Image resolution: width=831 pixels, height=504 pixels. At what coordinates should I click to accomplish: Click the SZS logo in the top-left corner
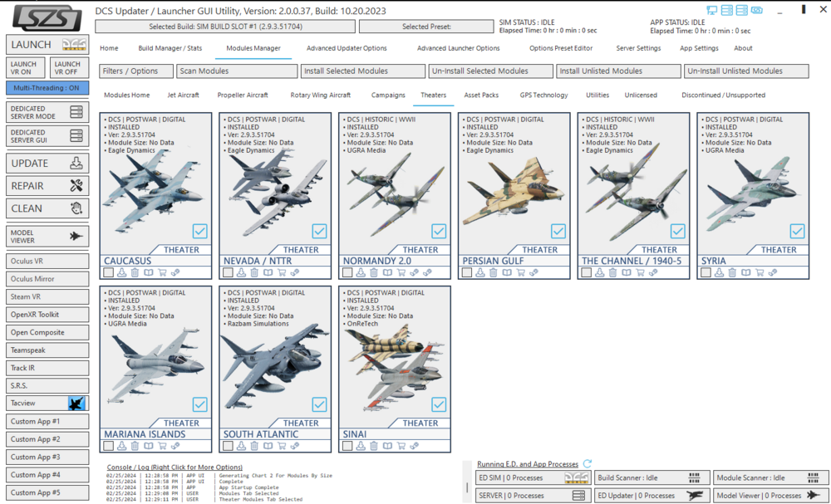point(47,18)
